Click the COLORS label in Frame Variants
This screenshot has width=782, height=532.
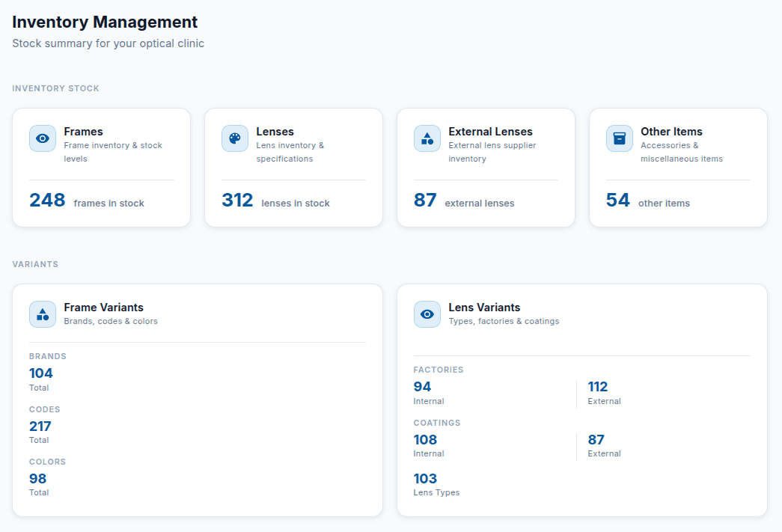coord(47,462)
